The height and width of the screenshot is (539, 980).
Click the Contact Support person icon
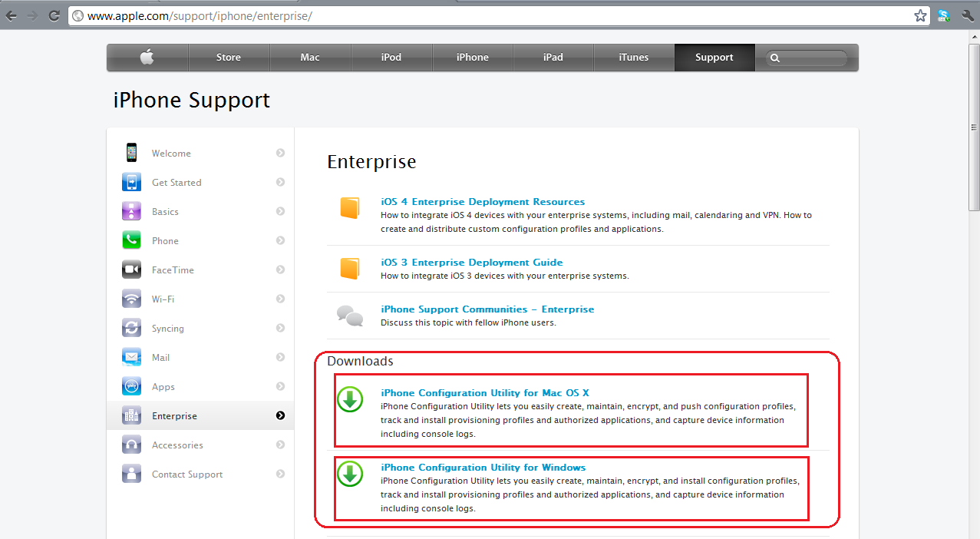(x=132, y=474)
